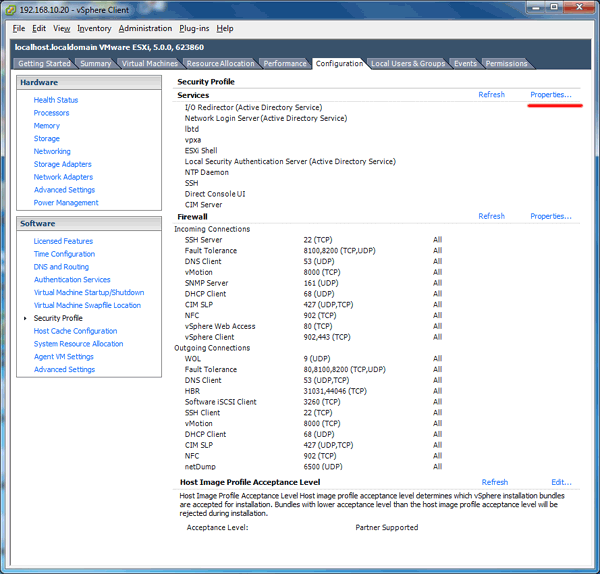Refresh the Services section

pyautogui.click(x=492, y=95)
